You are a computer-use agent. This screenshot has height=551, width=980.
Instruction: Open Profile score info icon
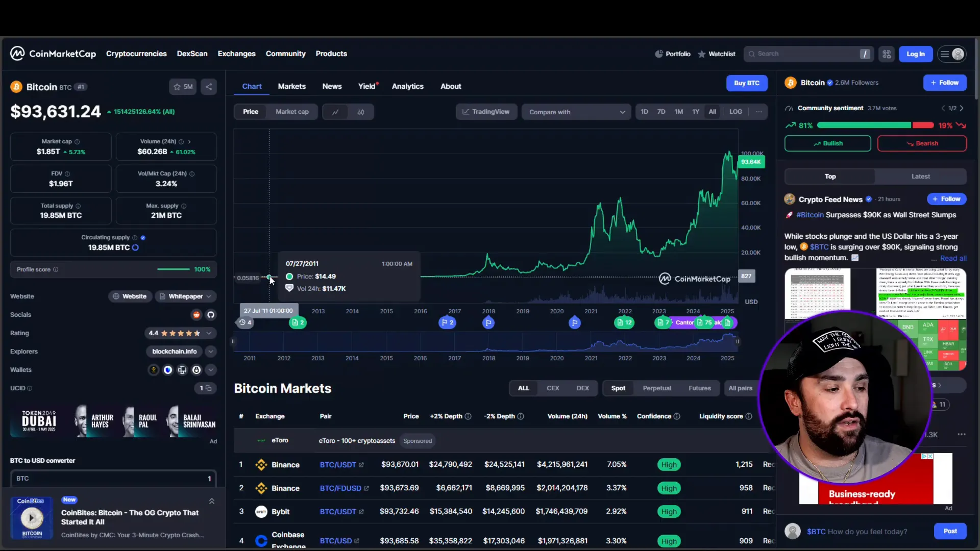coord(56,269)
